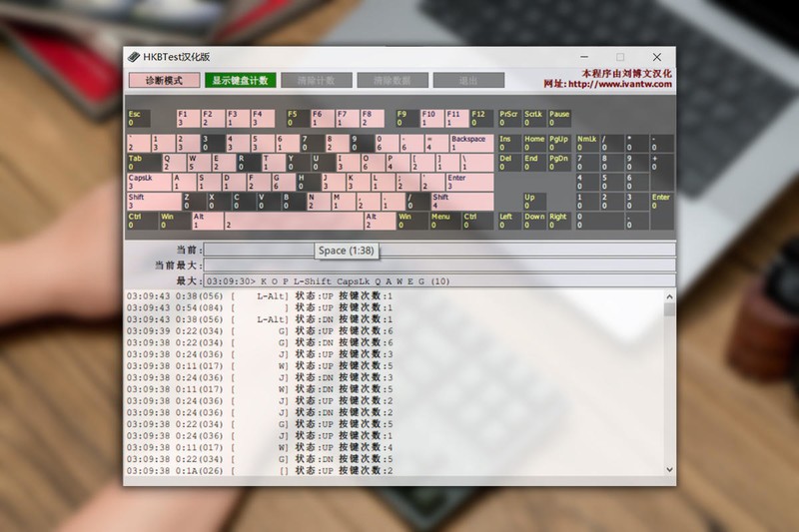Select the F4 key tile
This screenshot has height=532, width=799.
tap(263, 118)
